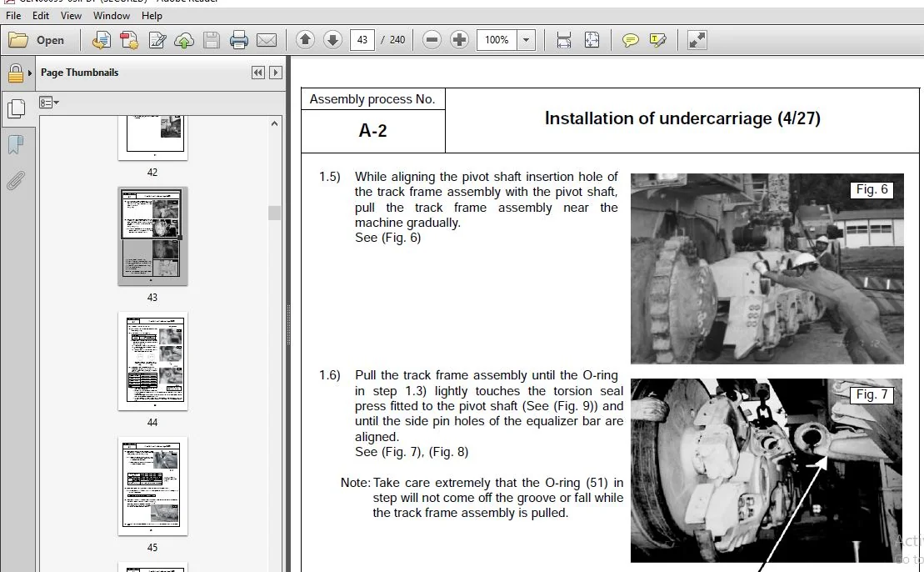
Task: Click the Fig. 6 photo
Action: click(x=767, y=268)
